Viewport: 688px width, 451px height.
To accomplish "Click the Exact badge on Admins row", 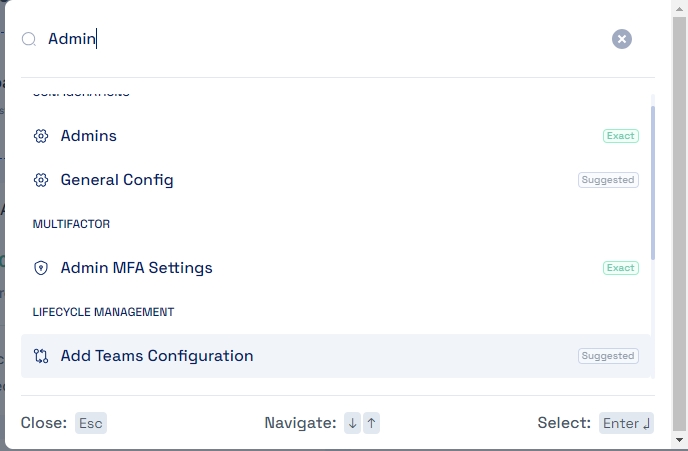I will pos(620,136).
